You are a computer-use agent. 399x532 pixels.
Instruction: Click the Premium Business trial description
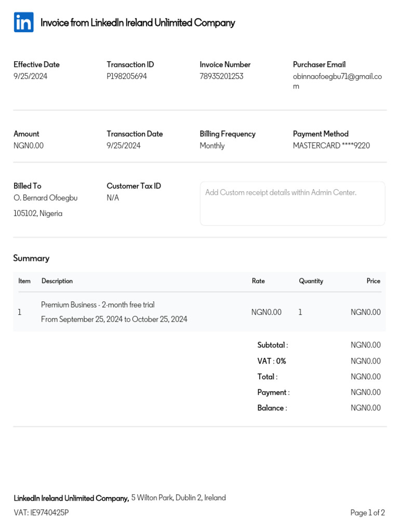(x=98, y=305)
